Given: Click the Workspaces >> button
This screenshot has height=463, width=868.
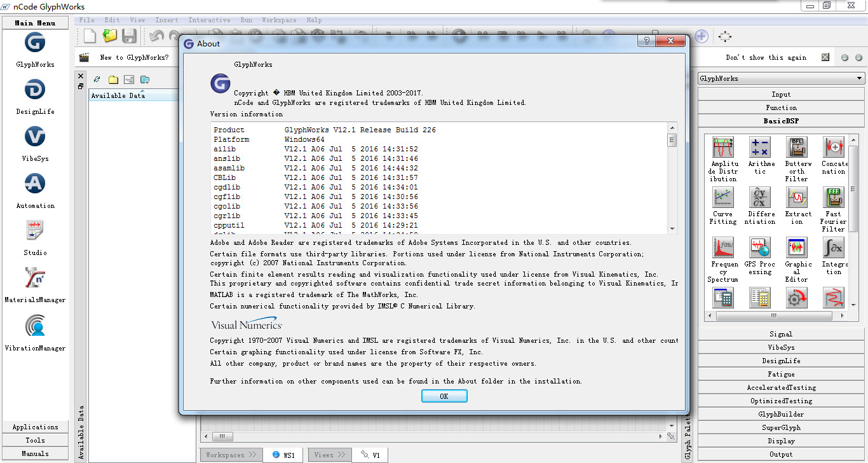Looking at the screenshot, I should [x=231, y=455].
